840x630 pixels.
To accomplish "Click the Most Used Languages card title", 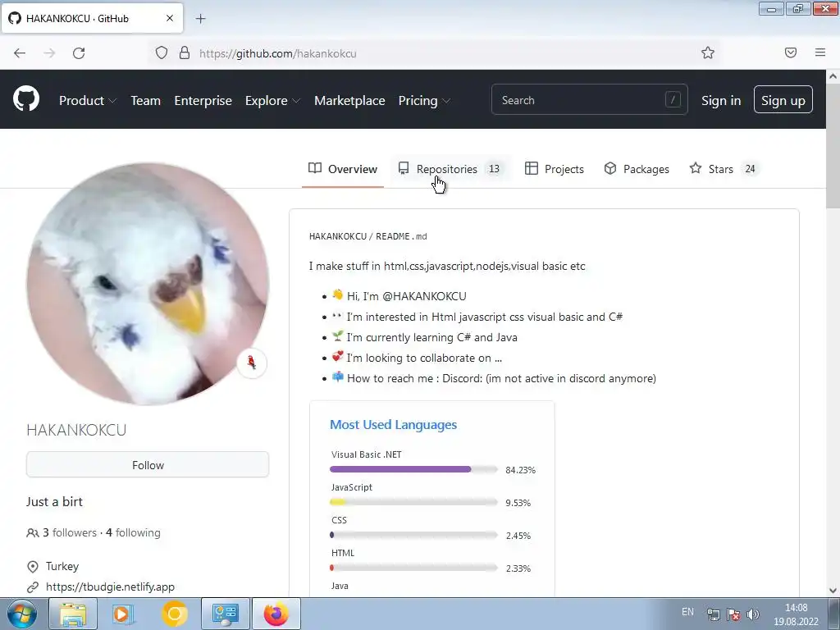I will tap(393, 425).
